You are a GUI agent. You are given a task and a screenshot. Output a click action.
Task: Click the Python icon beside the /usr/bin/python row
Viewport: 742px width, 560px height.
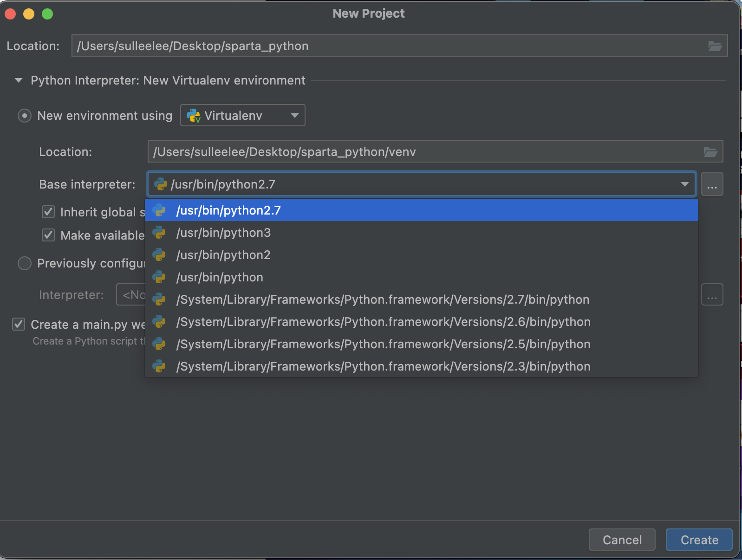(159, 277)
